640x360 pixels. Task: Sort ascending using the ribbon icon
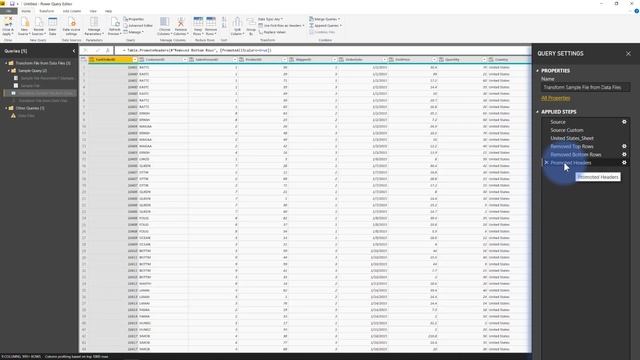pos(224,19)
